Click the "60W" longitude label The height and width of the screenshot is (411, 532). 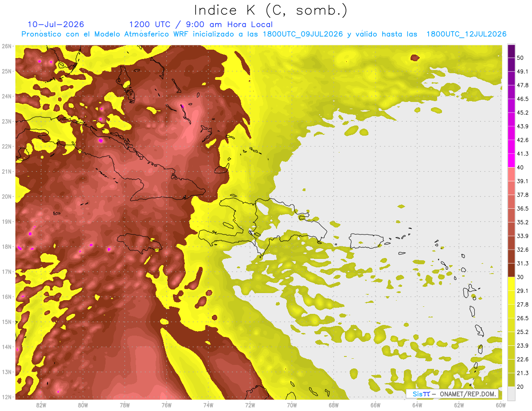pyautogui.click(x=501, y=405)
